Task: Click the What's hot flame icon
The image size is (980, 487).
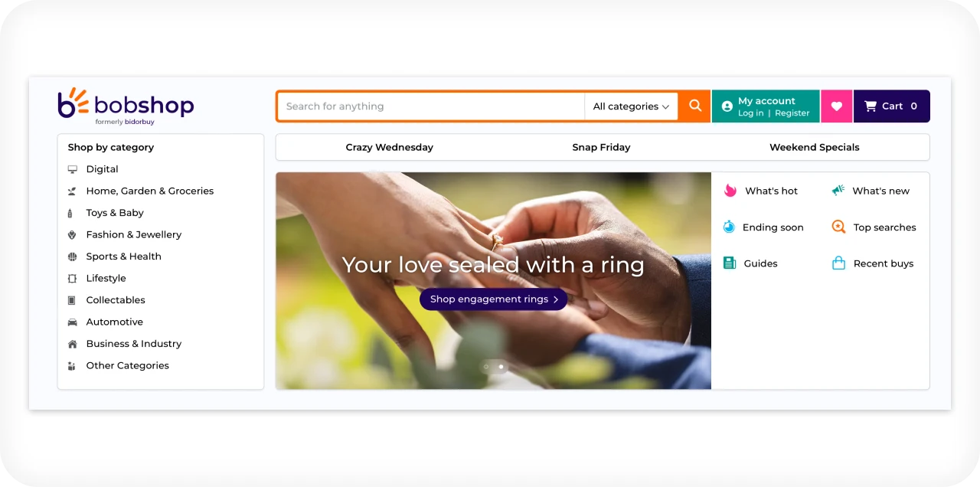Action: tap(730, 191)
